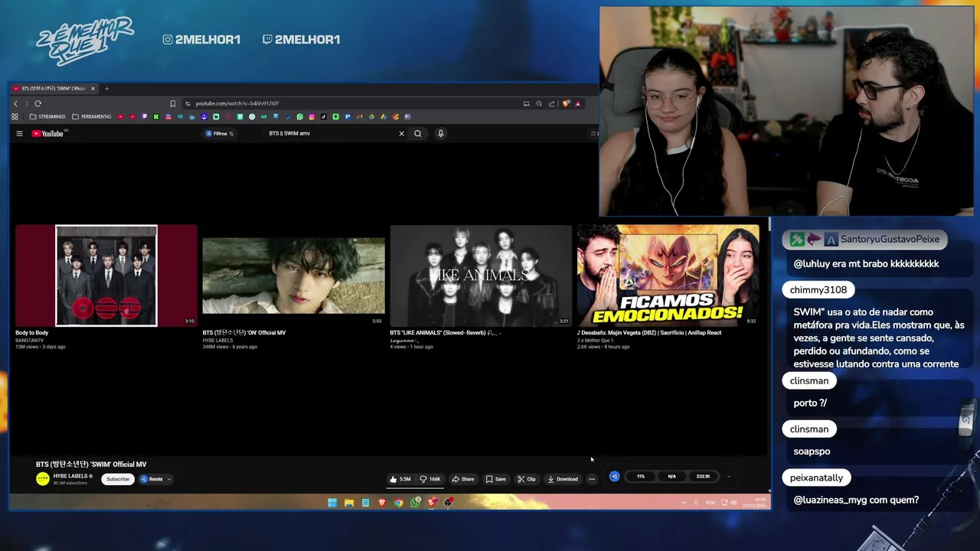Screen dimensions: 980x551
Task: Open the FERRAMENTAS bookmark folder
Action: point(91,116)
